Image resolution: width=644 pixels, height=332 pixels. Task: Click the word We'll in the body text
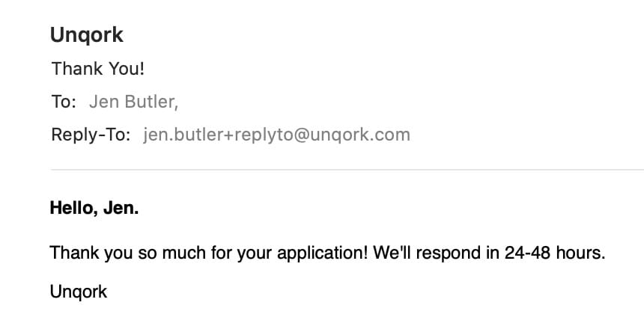click(392, 253)
